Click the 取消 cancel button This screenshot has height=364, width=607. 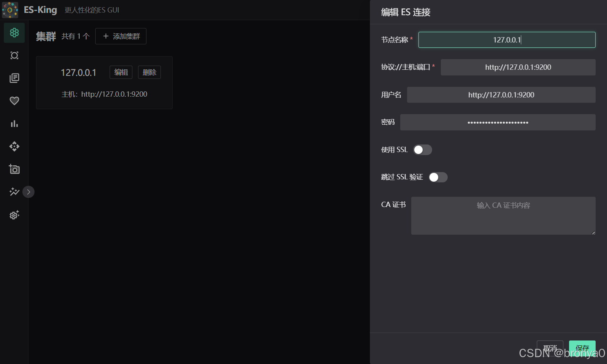550,348
